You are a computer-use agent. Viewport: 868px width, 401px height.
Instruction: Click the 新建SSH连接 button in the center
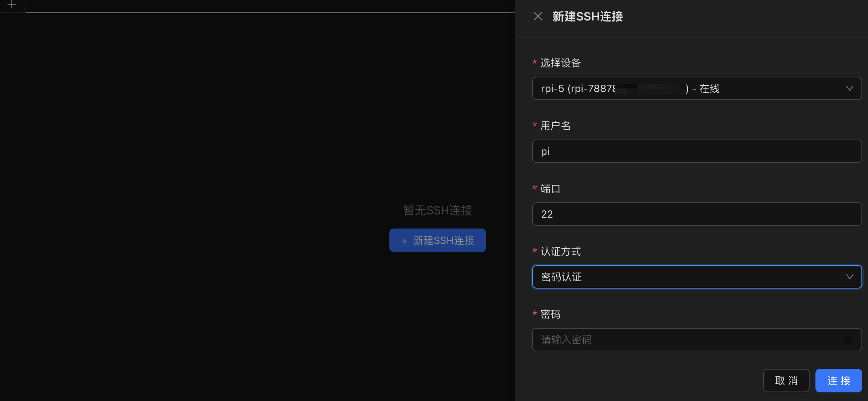coord(437,240)
